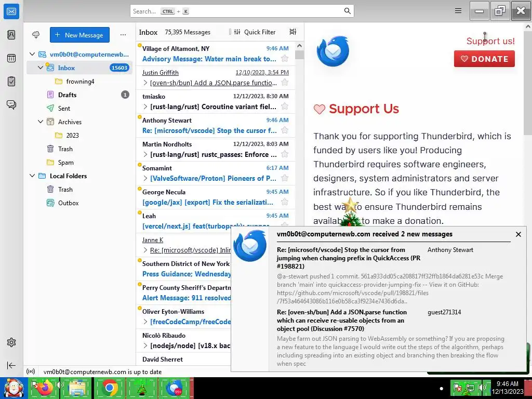Screen dimensions: 532x399
Task: Toggle the Quick Filter bar
Action: pyautogui.click(x=255, y=32)
